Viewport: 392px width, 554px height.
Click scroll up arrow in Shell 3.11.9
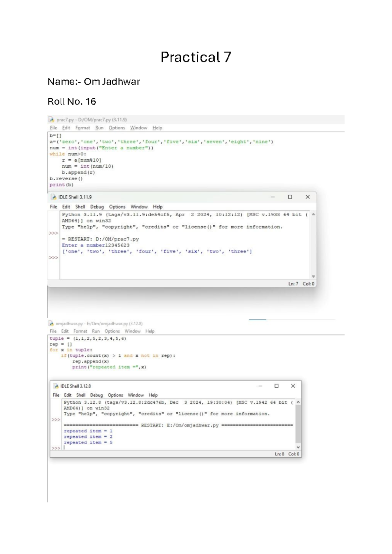[x=313, y=214]
